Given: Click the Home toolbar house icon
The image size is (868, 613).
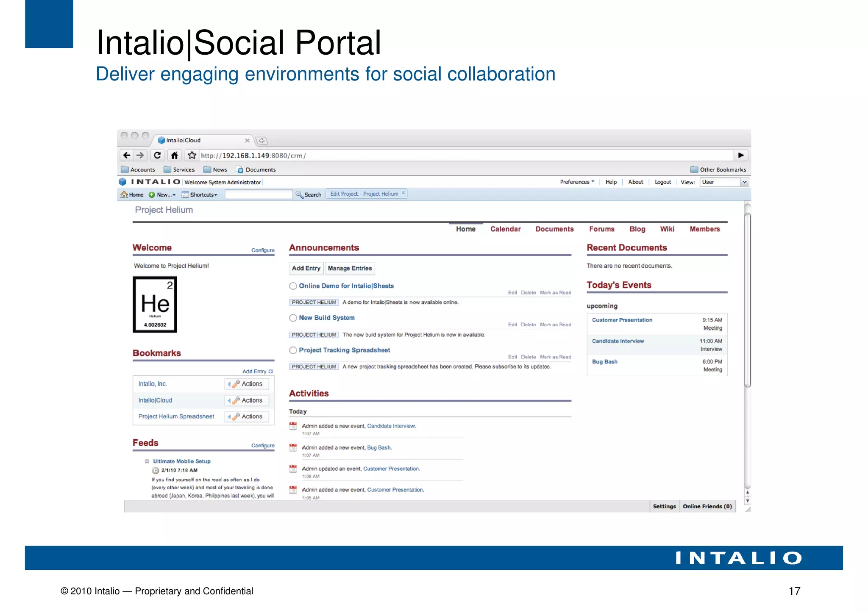Looking at the screenshot, I should 124,194.
